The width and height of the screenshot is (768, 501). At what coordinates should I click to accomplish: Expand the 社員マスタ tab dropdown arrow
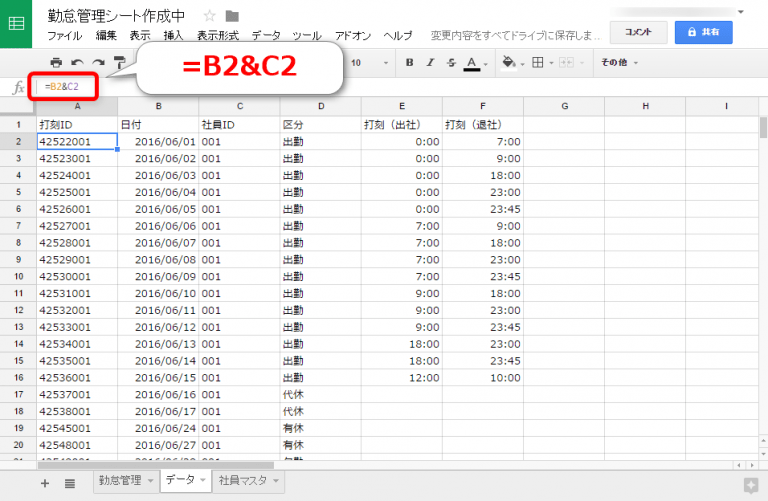tap(276, 481)
